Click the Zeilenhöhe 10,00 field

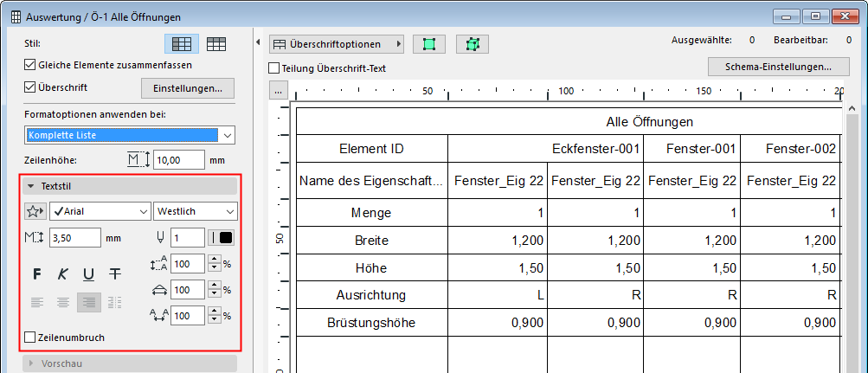click(x=179, y=160)
